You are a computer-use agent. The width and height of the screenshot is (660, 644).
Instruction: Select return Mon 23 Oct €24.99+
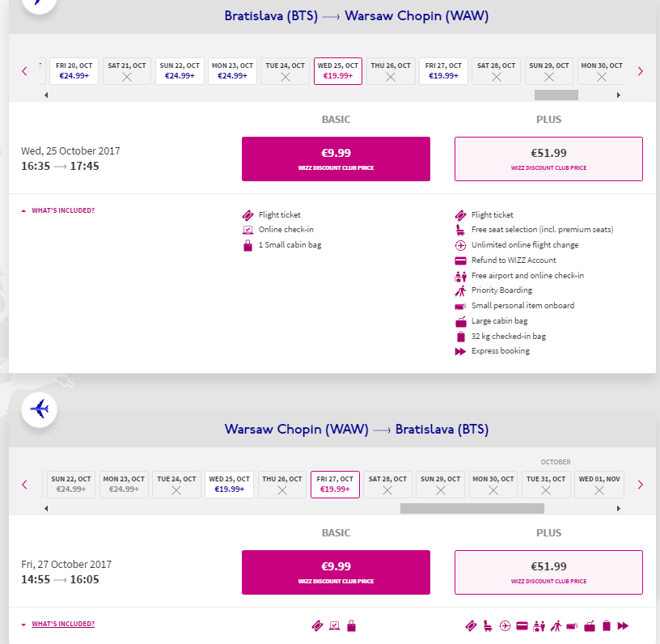tap(124, 485)
